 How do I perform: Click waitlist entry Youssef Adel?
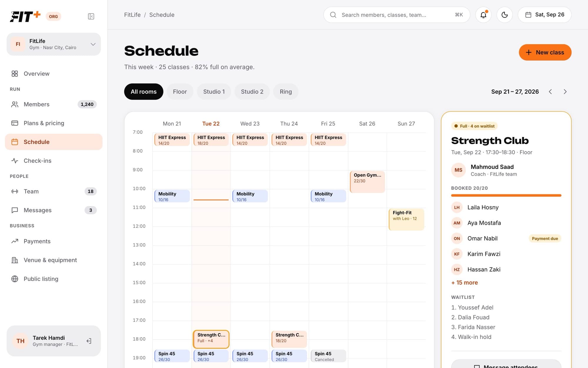coord(472,308)
